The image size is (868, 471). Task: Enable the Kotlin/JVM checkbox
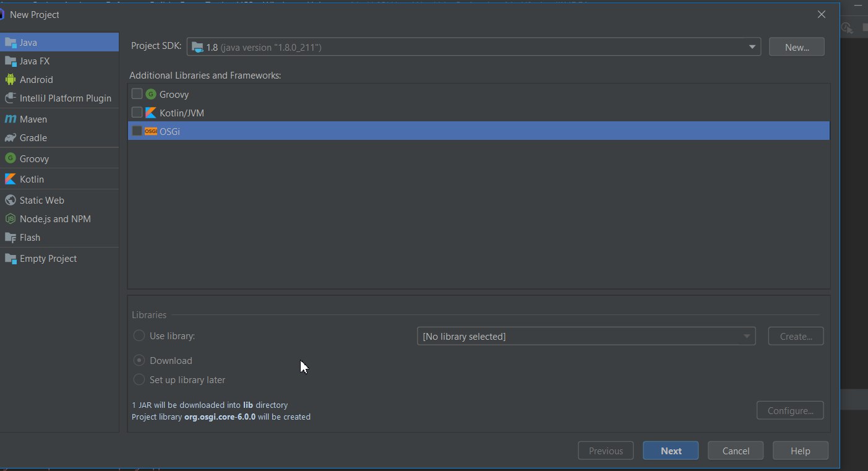137,113
